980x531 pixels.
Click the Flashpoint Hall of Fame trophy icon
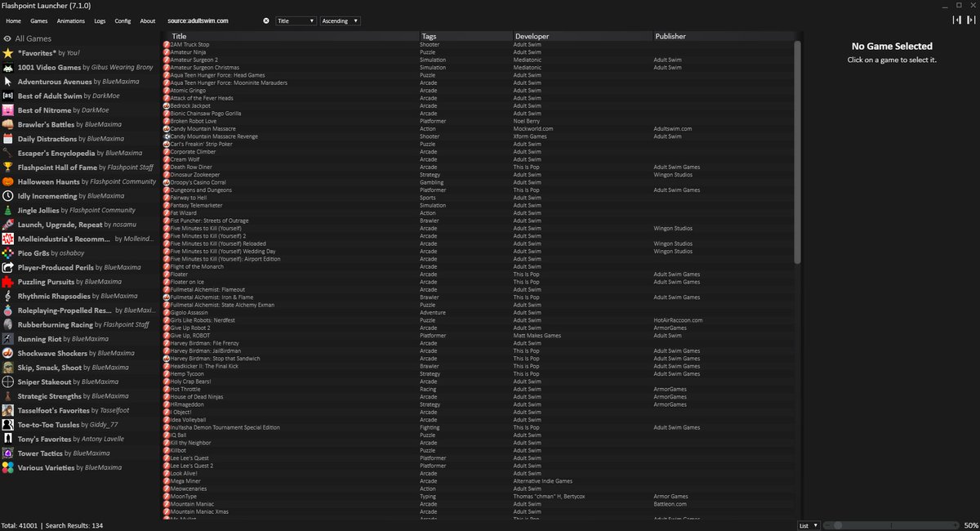[x=7, y=167]
